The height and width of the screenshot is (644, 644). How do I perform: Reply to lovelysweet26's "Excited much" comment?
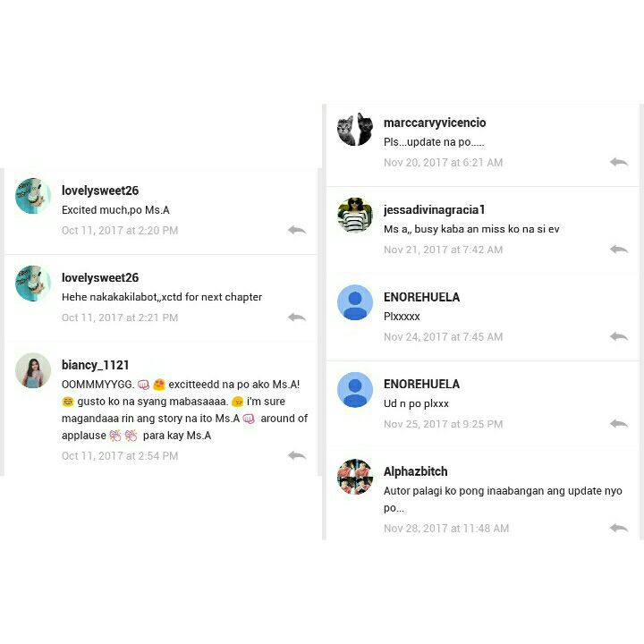pos(297,230)
